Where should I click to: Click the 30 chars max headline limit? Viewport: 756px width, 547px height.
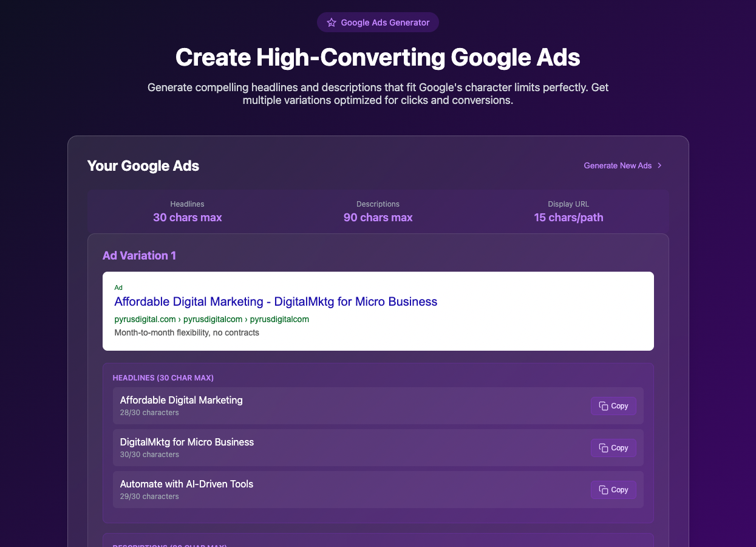[x=188, y=218]
